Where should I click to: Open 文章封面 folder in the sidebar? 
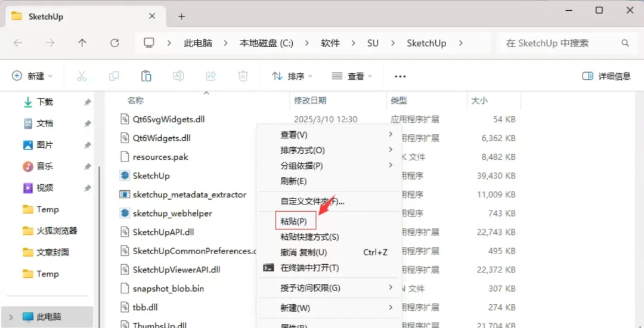(x=46, y=252)
